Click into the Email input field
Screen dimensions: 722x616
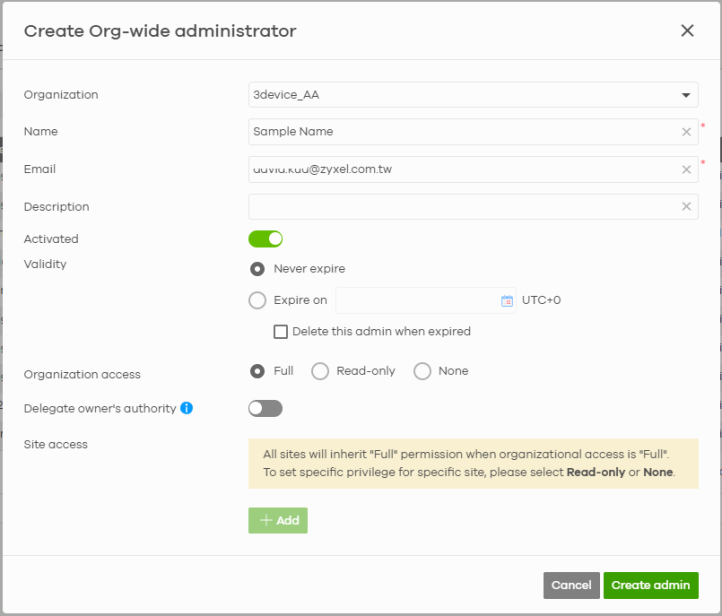460,170
